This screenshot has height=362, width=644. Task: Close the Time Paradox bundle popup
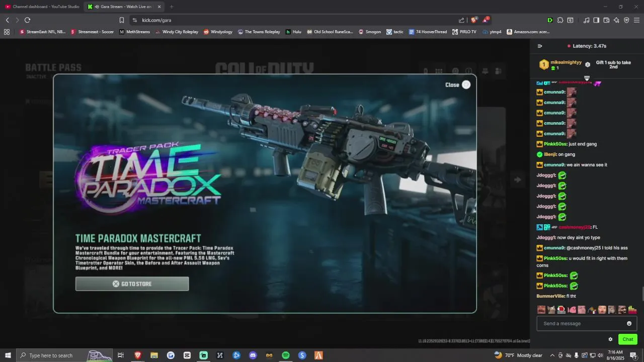click(x=458, y=84)
